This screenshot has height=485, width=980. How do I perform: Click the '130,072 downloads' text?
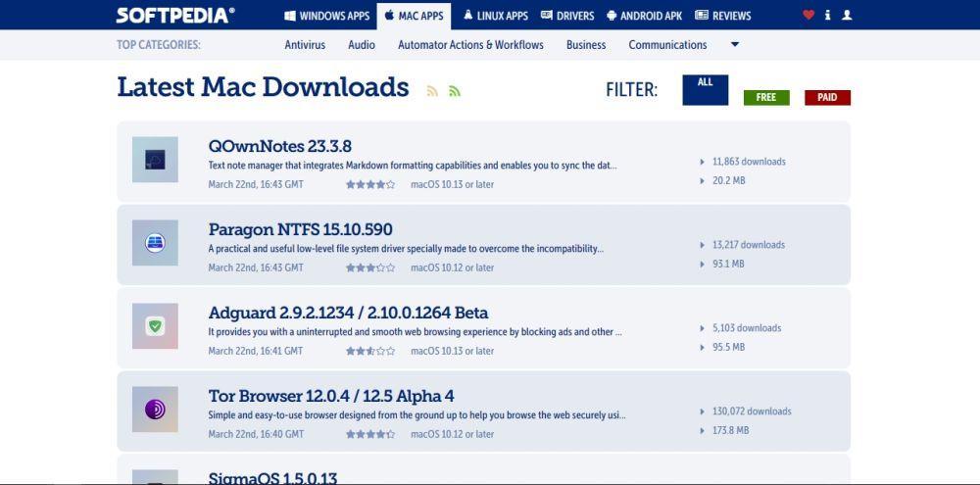pyautogui.click(x=752, y=412)
